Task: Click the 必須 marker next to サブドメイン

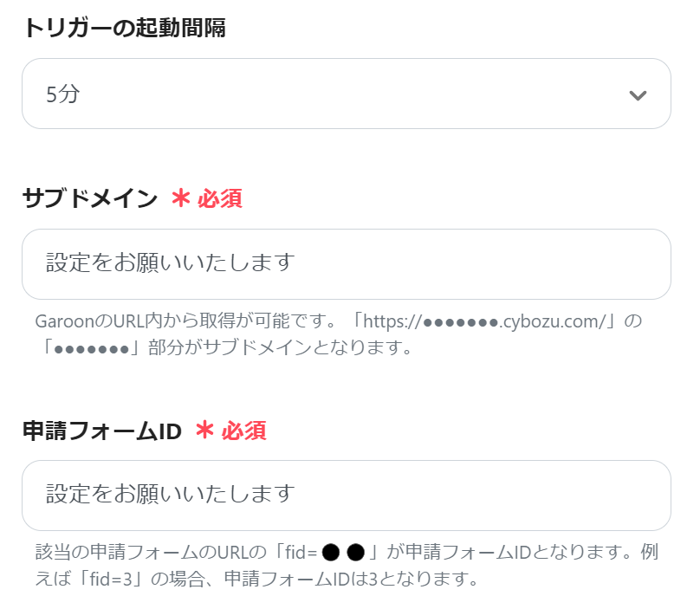Action: tap(220, 198)
